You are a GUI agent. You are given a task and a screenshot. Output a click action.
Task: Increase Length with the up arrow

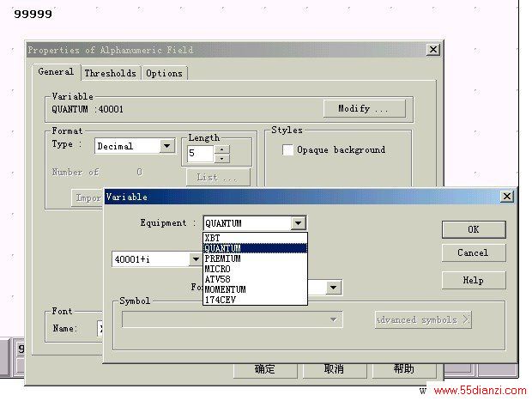[222, 149]
